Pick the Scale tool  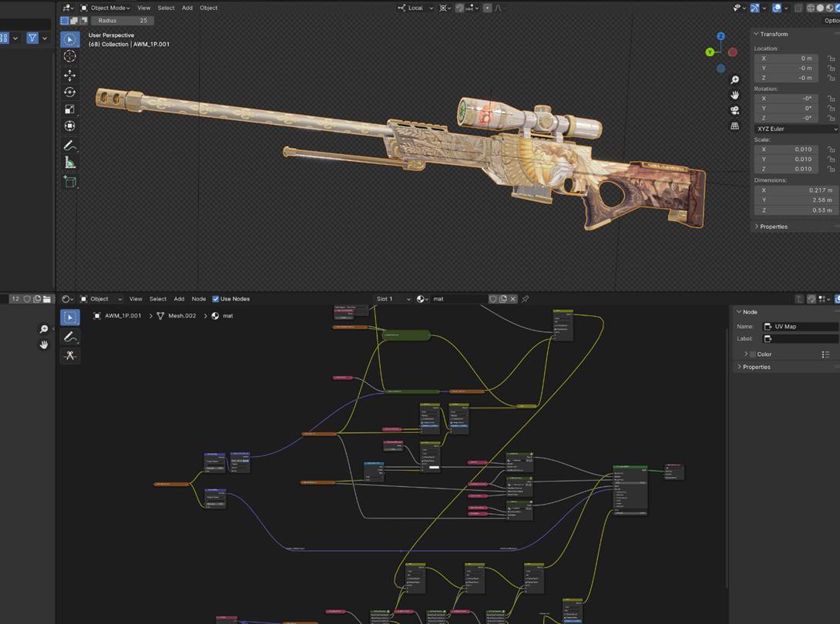pos(69,109)
